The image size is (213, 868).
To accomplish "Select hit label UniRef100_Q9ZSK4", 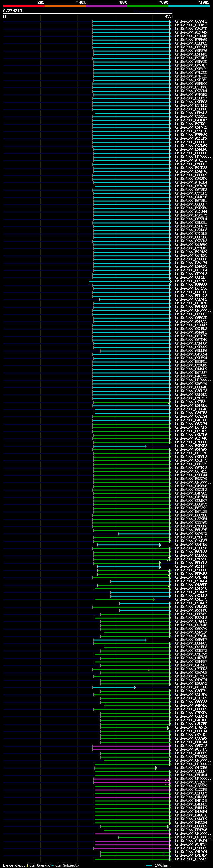I will pyautogui.click(x=191, y=91).
